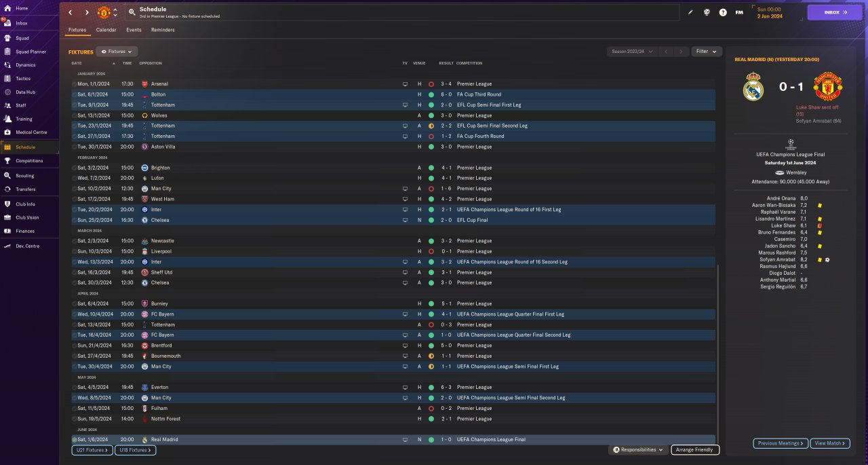Open the Home sidebar icon

pyautogui.click(x=7, y=8)
